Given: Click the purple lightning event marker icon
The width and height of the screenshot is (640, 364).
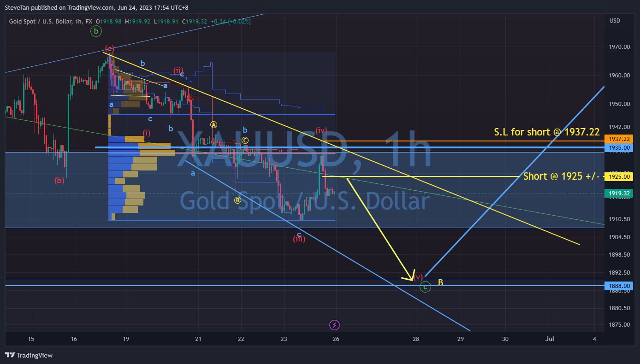Looking at the screenshot, I should coord(335,325).
